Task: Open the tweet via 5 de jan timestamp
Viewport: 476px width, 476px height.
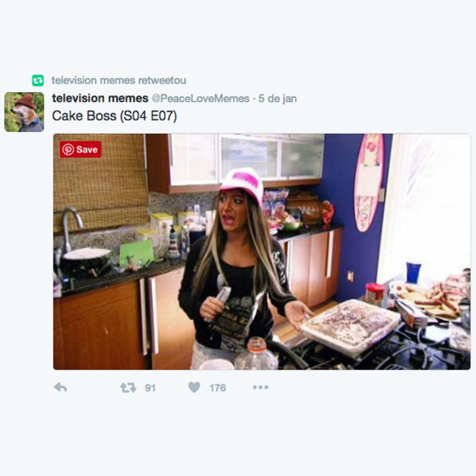Action: click(x=277, y=99)
